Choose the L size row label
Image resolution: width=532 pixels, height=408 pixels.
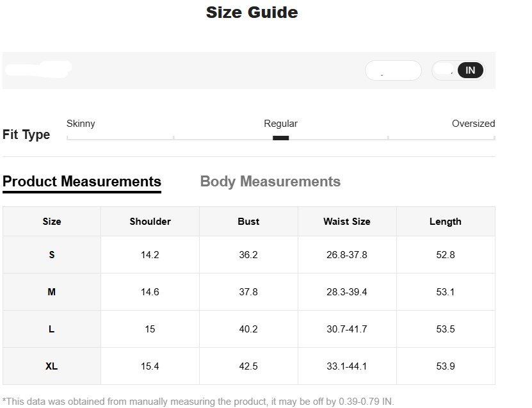pyautogui.click(x=52, y=329)
